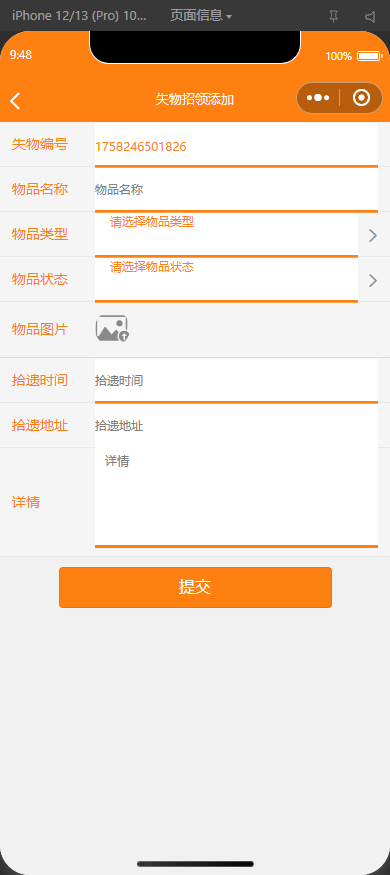
Task: Focus the 拾遗地址 input field
Action: tap(236, 426)
